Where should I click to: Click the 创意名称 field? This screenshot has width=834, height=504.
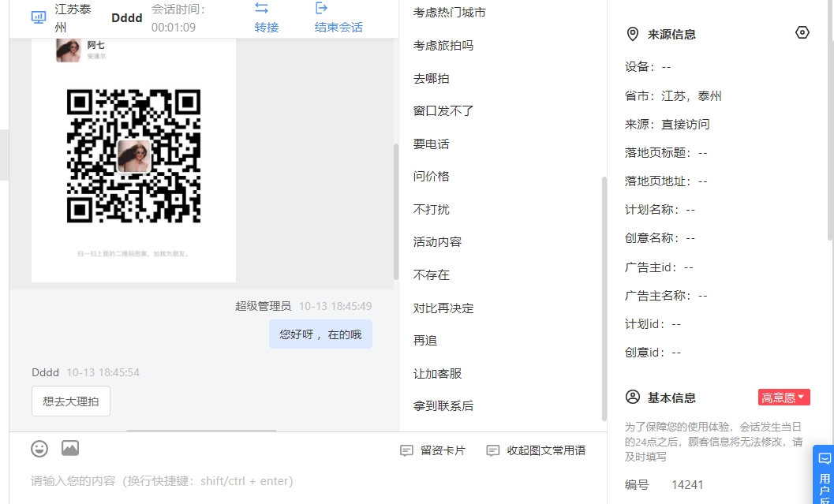click(x=660, y=238)
